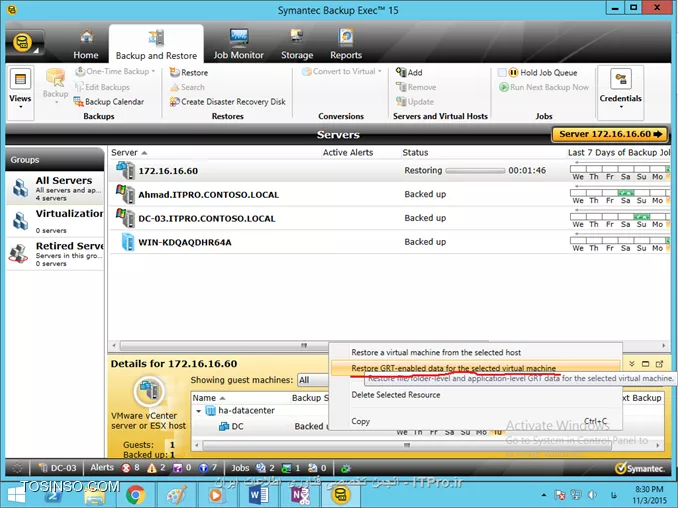Select All Servers group

55,188
